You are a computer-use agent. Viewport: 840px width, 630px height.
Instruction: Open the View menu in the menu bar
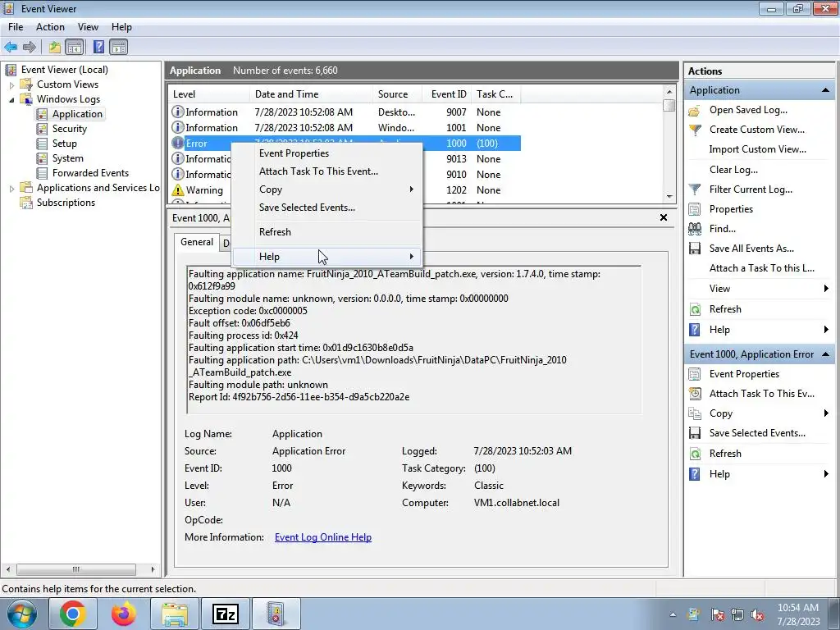pos(88,27)
